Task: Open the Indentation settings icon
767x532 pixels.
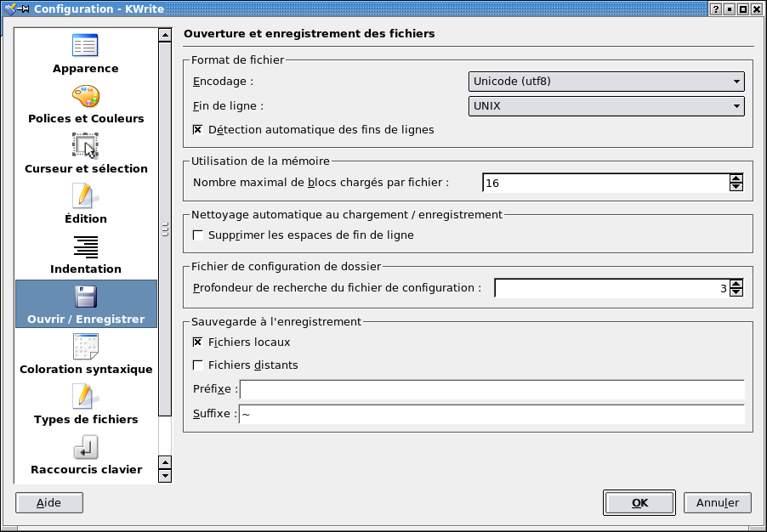Action: tap(86, 247)
